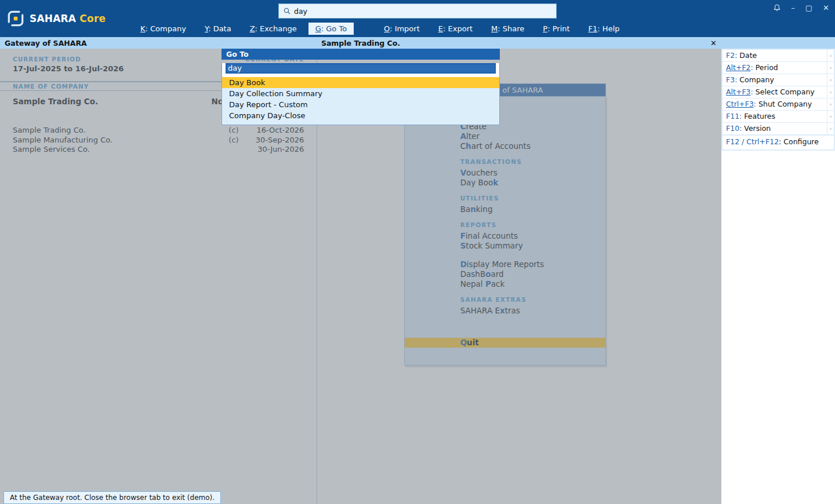Open the M: Share menu

point(507,28)
